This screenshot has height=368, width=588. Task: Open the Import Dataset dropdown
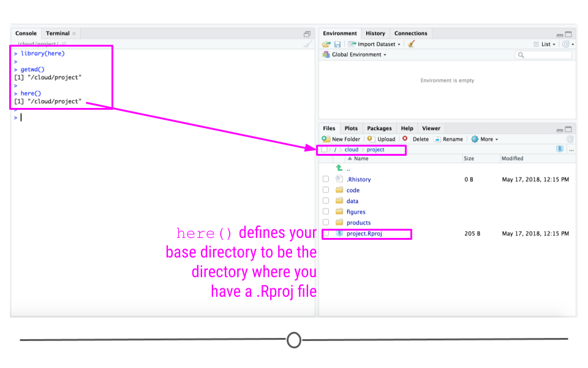pyautogui.click(x=374, y=44)
